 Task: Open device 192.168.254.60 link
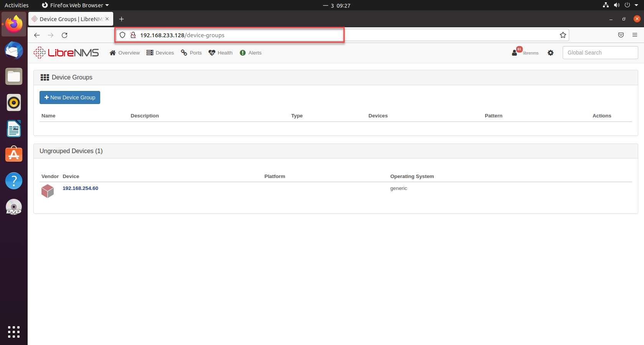coord(80,188)
